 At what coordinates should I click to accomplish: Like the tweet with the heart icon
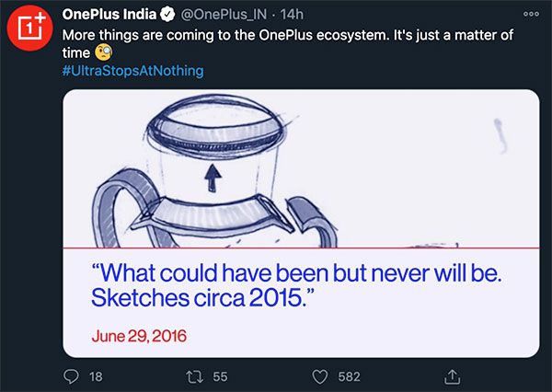click(320, 376)
